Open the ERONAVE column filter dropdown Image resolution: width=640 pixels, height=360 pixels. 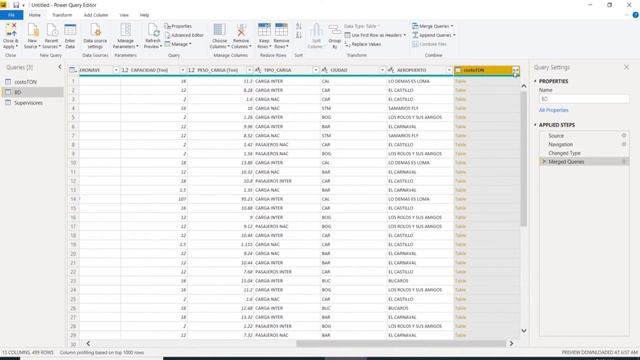[116, 70]
